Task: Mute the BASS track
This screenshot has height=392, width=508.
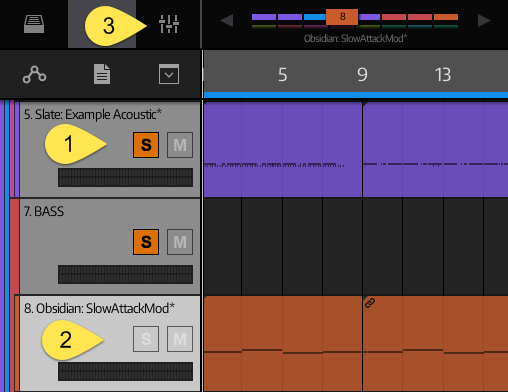Action: 180,242
